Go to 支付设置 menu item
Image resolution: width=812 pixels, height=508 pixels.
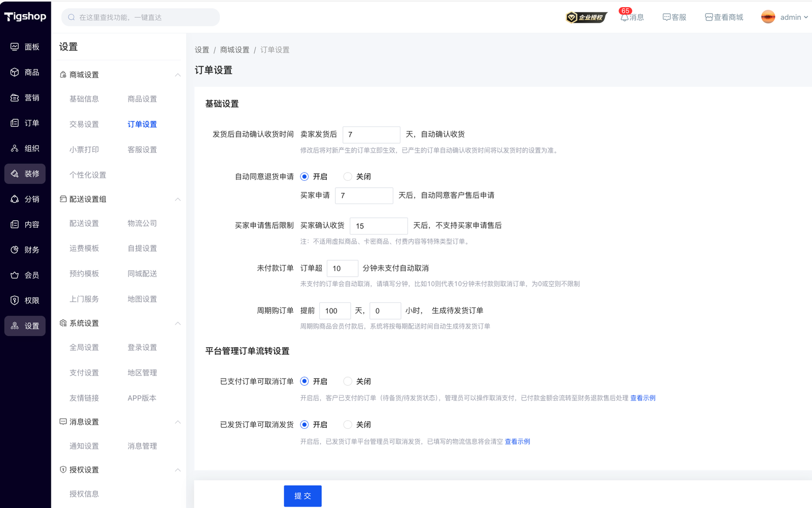pyautogui.click(x=84, y=372)
